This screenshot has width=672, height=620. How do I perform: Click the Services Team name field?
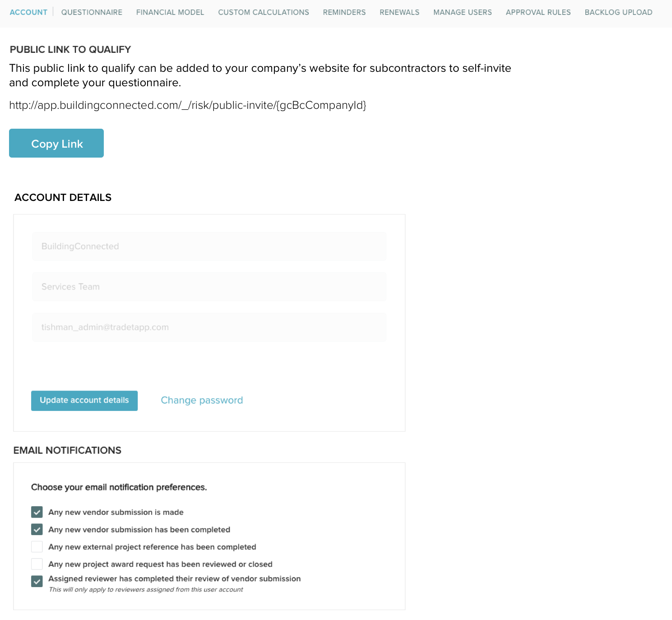[x=209, y=287]
